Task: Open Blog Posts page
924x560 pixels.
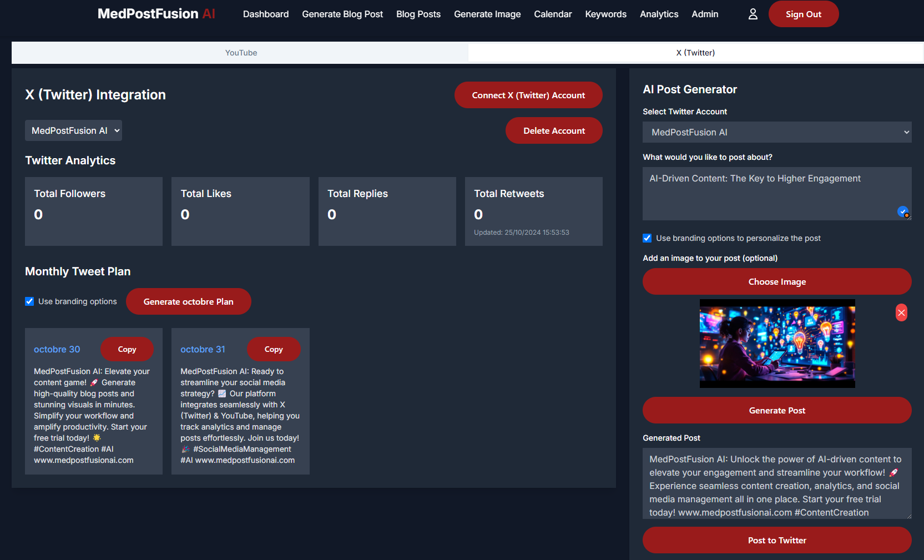Action: coord(418,14)
